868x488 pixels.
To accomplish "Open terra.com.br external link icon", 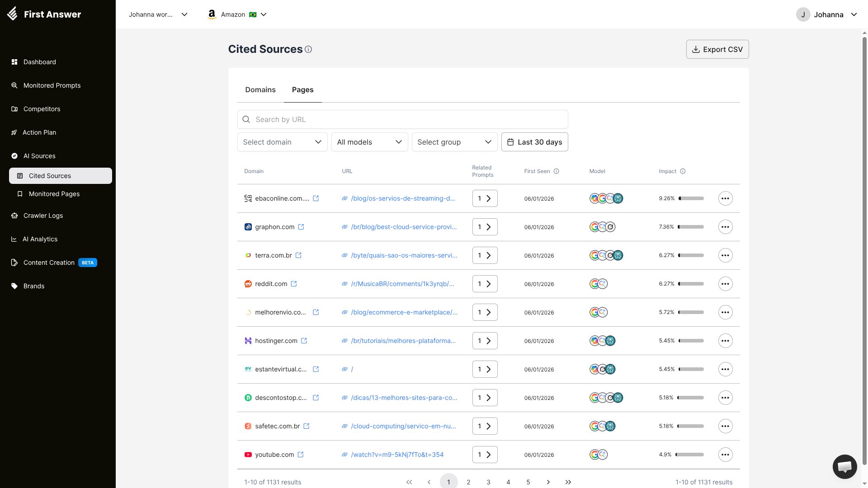I will (x=298, y=255).
